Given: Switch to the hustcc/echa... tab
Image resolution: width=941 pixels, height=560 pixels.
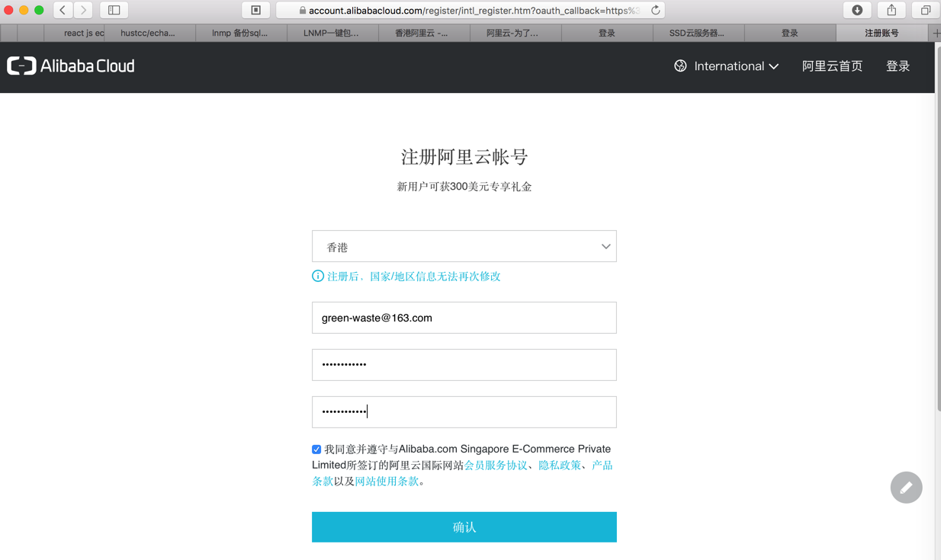Looking at the screenshot, I should tap(150, 34).
